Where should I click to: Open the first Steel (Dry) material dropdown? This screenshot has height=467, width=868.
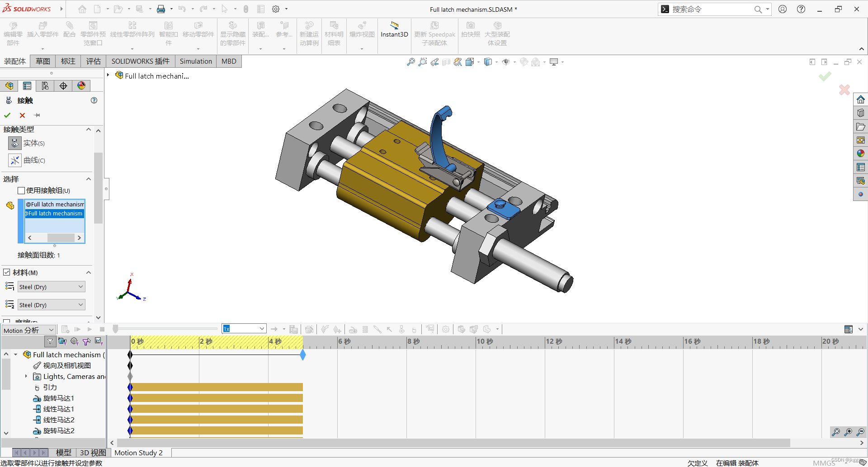tap(51, 286)
